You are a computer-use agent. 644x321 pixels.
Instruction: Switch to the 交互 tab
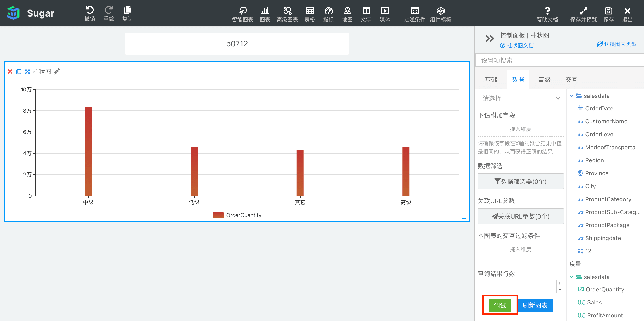click(x=571, y=80)
